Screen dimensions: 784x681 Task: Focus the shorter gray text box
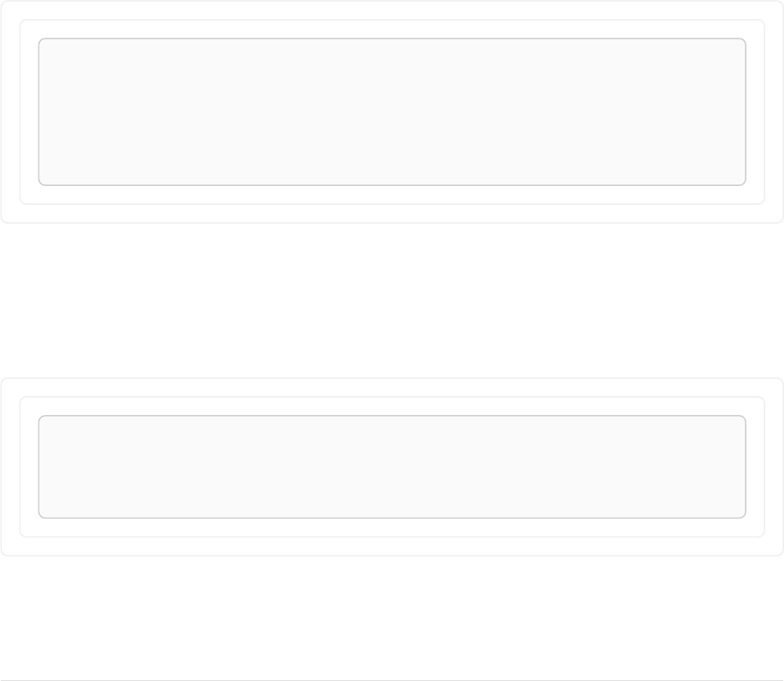pos(392,467)
